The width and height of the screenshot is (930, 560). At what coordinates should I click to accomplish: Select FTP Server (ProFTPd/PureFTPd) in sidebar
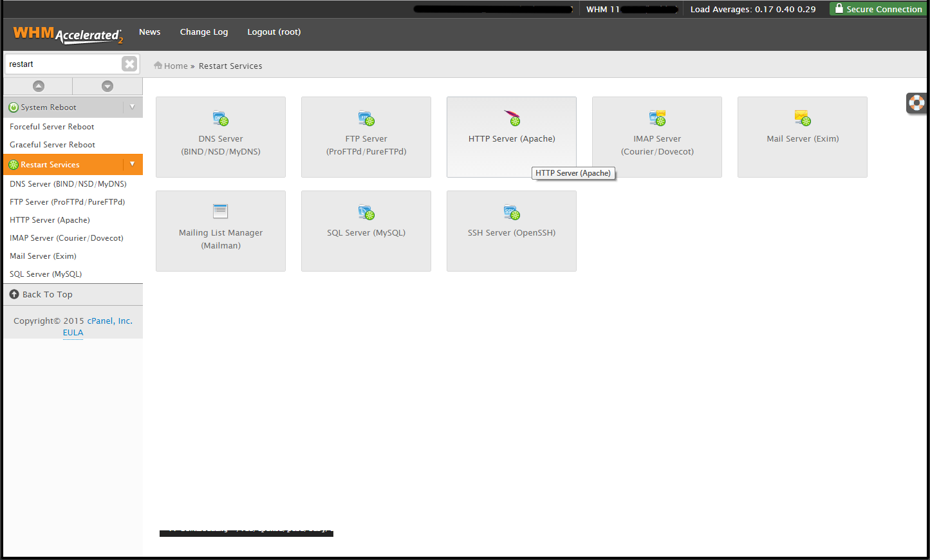click(68, 202)
